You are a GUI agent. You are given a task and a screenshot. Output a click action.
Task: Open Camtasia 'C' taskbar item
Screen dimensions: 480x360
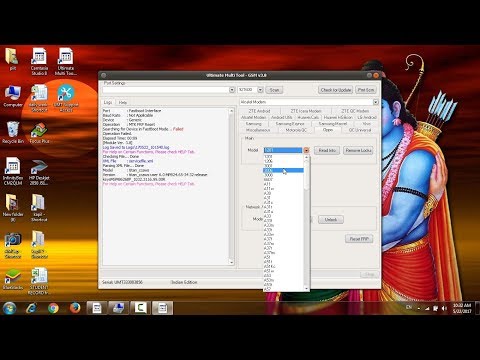pyautogui.click(x=140, y=308)
